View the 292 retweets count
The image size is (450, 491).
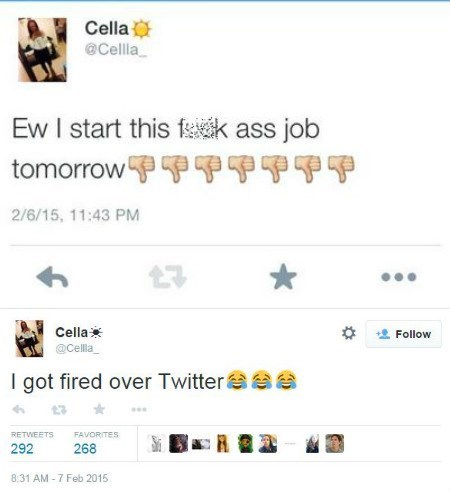(x=22, y=449)
